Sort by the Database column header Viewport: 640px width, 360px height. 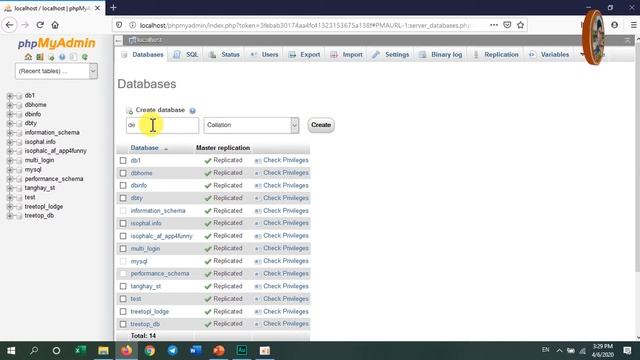point(144,148)
